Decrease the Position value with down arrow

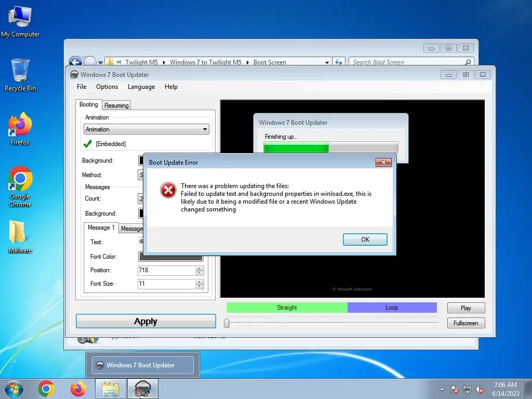199,272
